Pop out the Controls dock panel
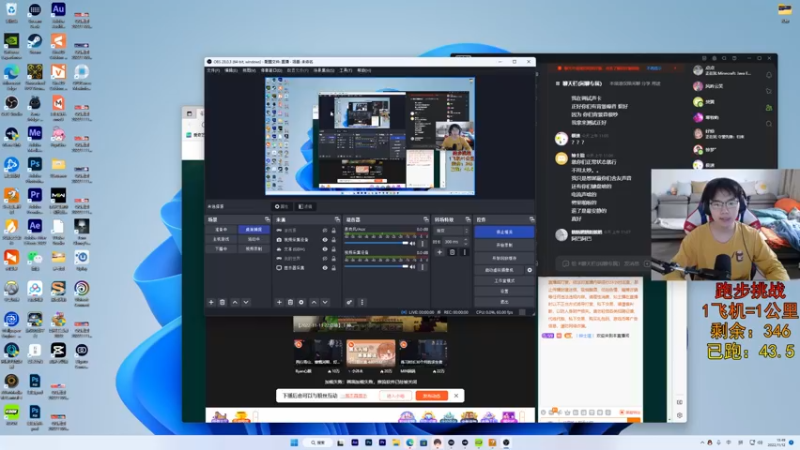Image resolution: width=800 pixels, height=450 pixels. 532,219
